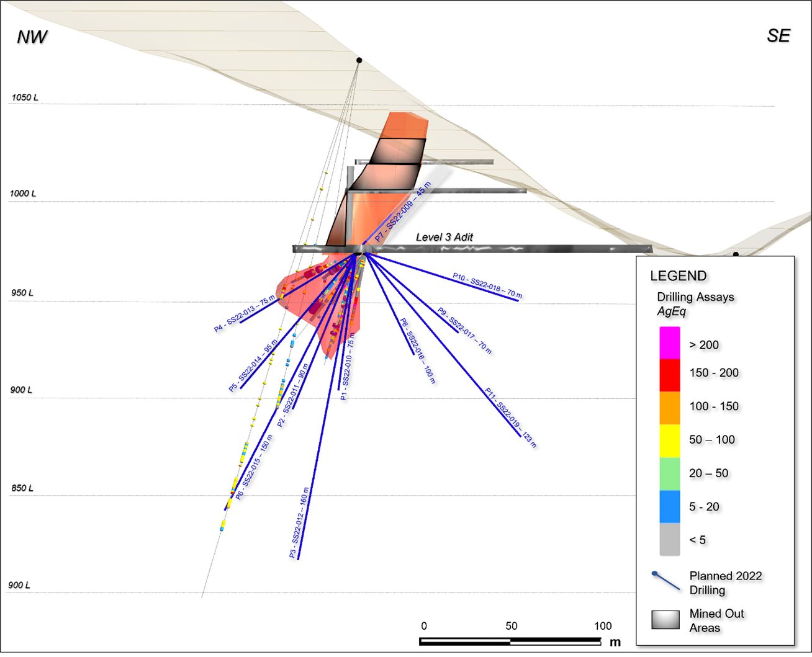This screenshot has width=812, height=657.
Task: Select the red 150 - 200 legend swatch
Action: [670, 375]
